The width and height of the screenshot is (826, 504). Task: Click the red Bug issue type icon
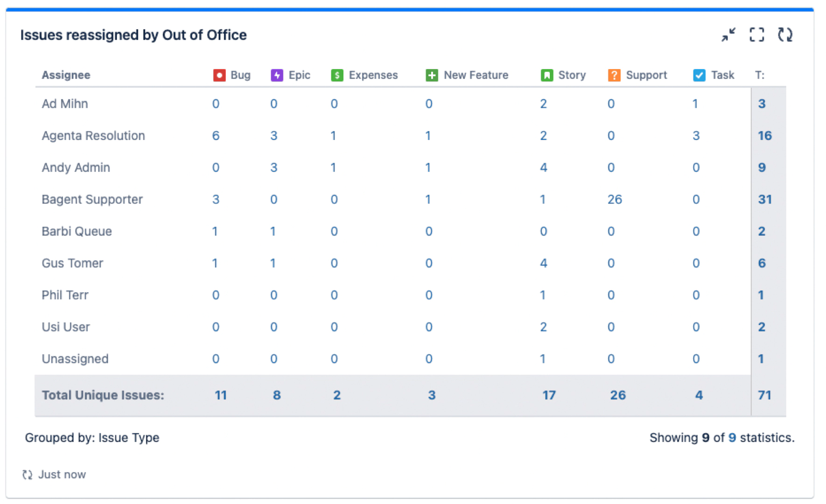[x=219, y=75]
